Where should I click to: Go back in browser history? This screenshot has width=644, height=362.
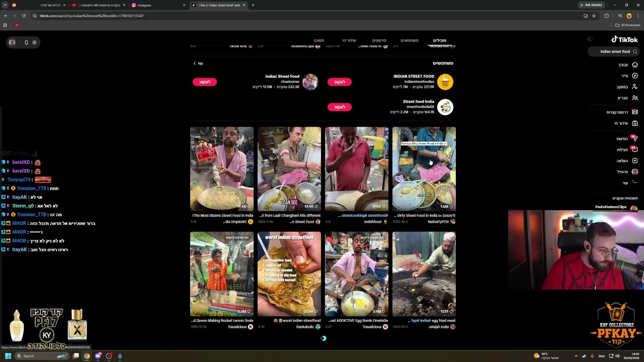[x=6, y=16]
